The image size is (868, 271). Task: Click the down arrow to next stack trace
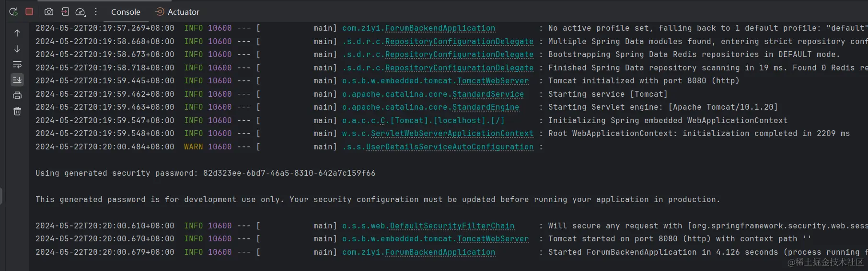pos(17,49)
